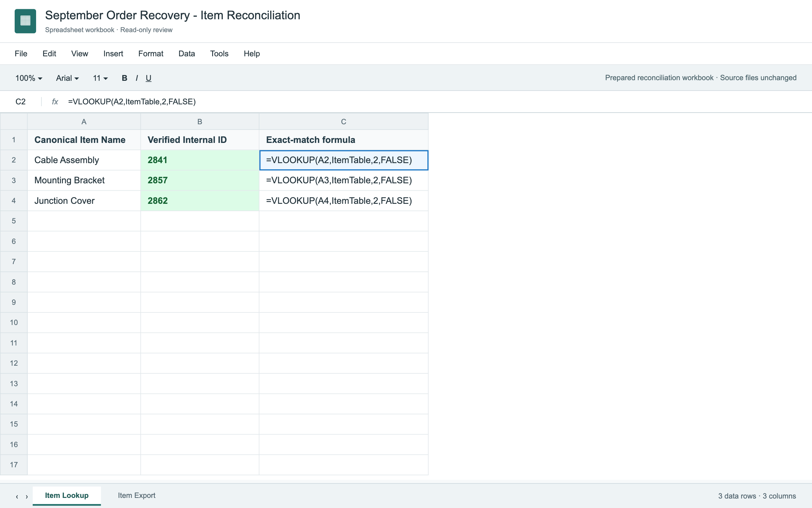The width and height of the screenshot is (812, 508).
Task: Open the View menu
Action: (79, 54)
